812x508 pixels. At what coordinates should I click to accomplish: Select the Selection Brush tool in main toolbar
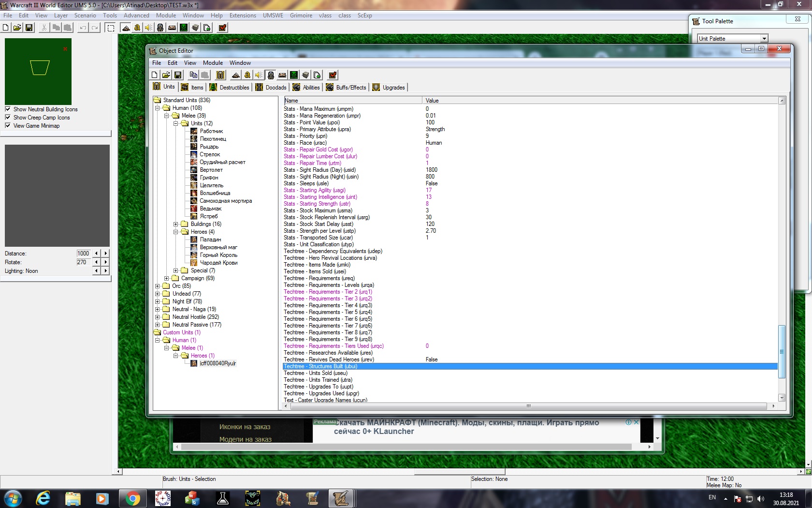[111, 28]
